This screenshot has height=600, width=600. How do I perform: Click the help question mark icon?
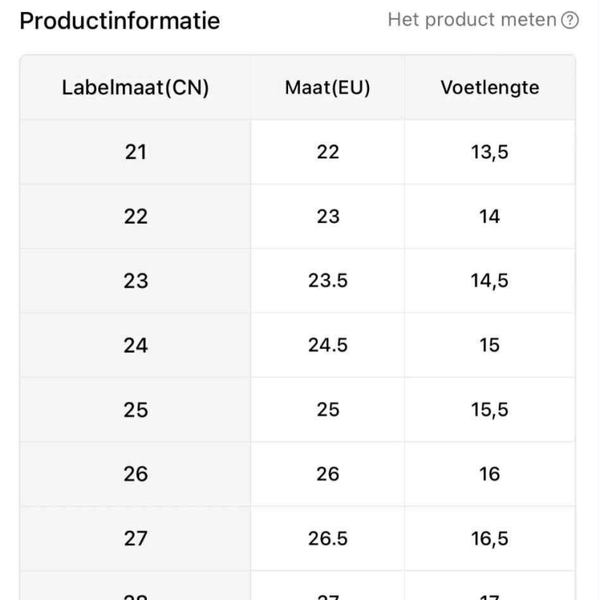pyautogui.click(x=570, y=20)
